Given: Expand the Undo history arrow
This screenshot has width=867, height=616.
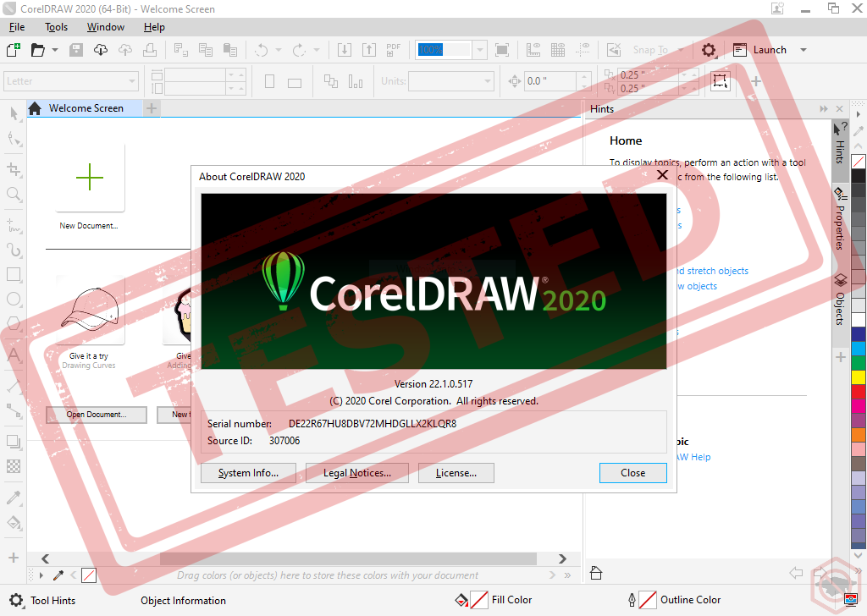Looking at the screenshot, I should tap(278, 50).
